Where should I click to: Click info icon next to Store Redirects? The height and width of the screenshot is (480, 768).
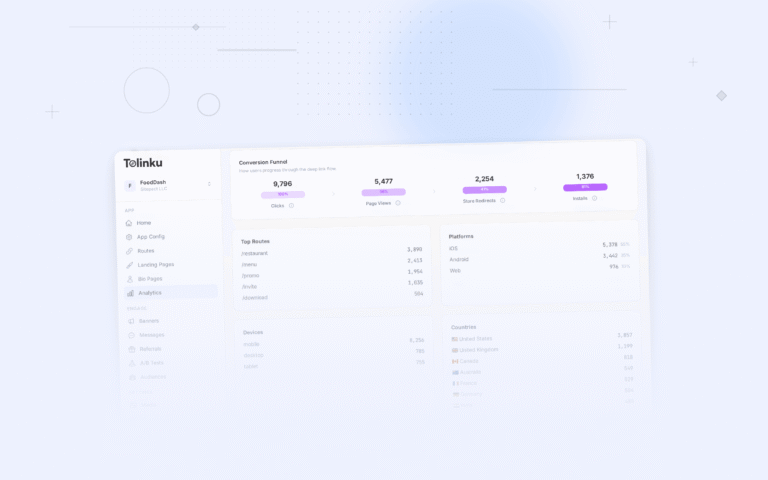pyautogui.click(x=503, y=200)
